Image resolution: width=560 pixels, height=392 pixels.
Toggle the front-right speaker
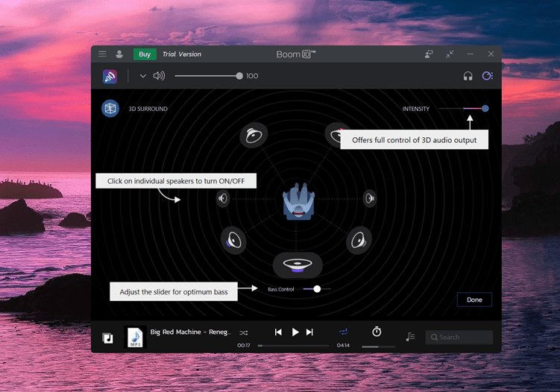pyautogui.click(x=333, y=136)
